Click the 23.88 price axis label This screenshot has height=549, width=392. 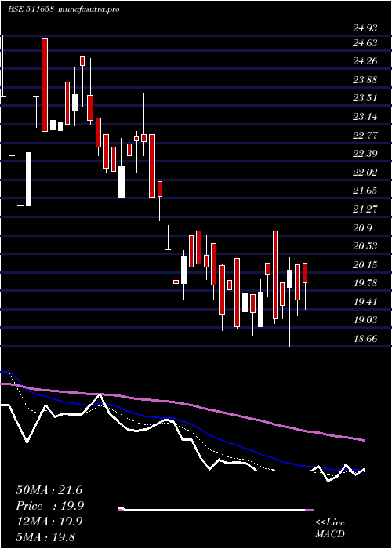pos(365,80)
